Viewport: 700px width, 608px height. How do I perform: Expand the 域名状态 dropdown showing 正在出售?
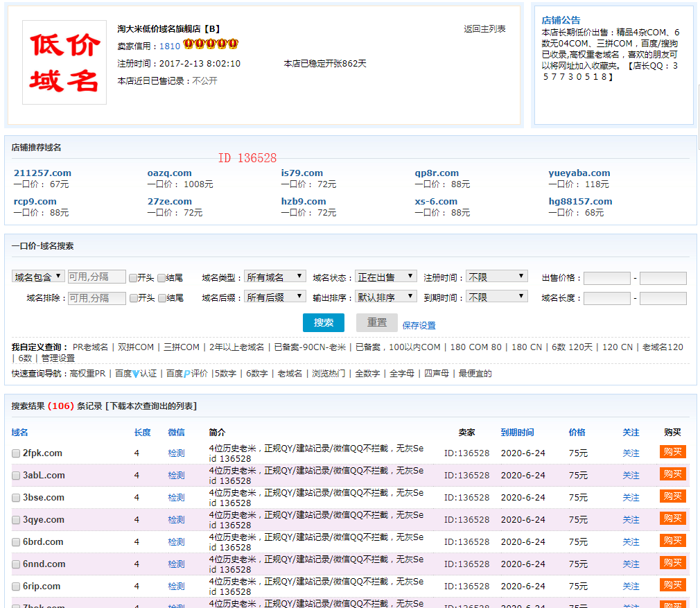(386, 277)
